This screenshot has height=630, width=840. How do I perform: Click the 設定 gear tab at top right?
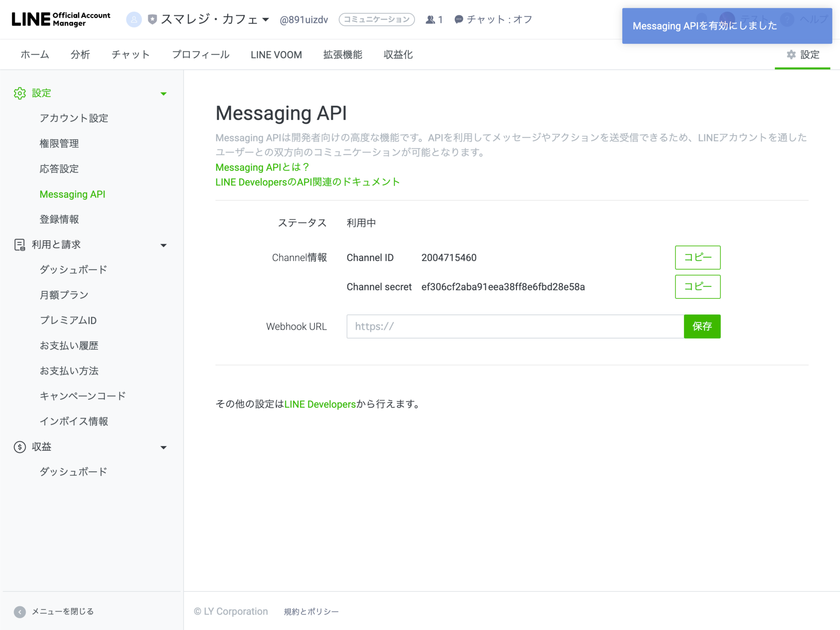click(x=802, y=55)
